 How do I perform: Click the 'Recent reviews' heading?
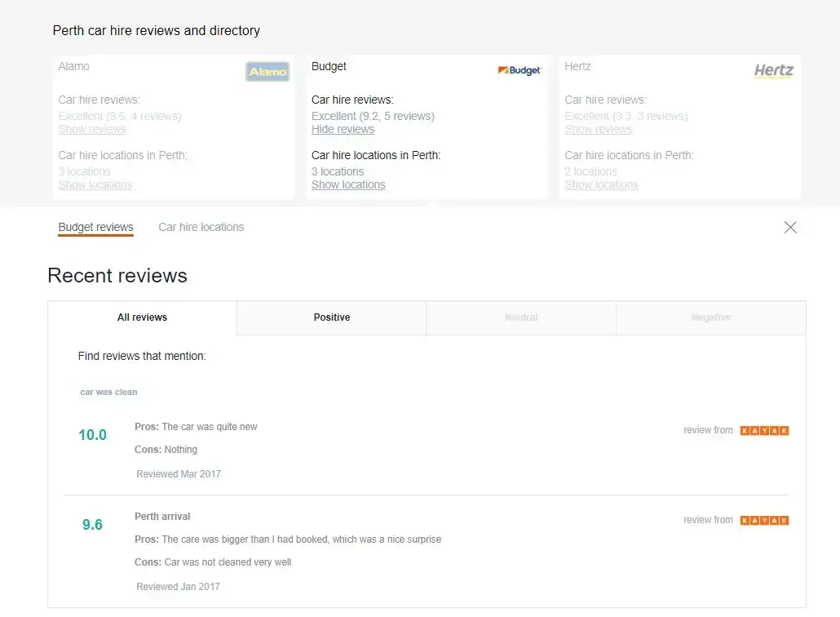pyautogui.click(x=117, y=276)
